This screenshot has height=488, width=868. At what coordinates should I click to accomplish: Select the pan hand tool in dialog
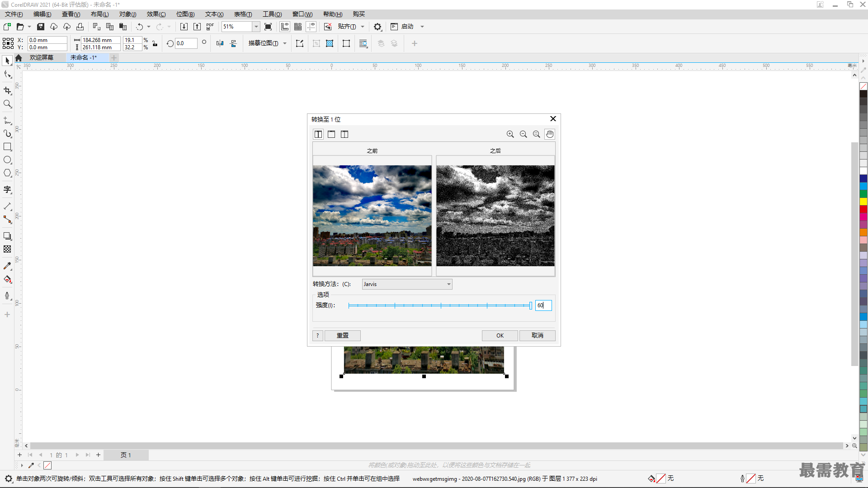click(550, 134)
